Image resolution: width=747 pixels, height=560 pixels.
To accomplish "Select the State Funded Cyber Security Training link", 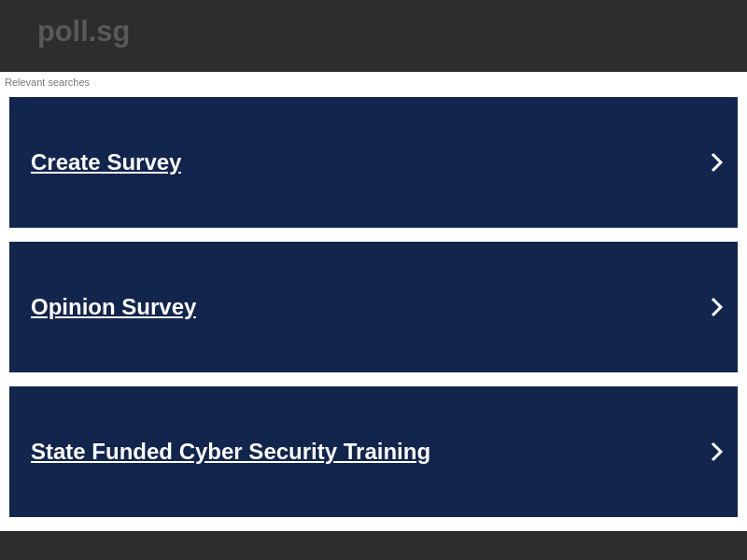I will pos(231,451).
